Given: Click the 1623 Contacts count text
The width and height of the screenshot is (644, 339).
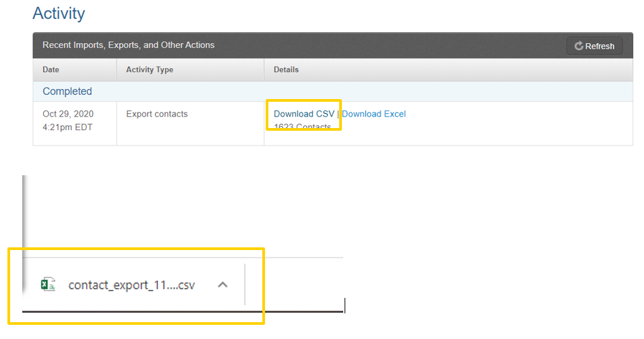Looking at the screenshot, I should pyautogui.click(x=302, y=127).
